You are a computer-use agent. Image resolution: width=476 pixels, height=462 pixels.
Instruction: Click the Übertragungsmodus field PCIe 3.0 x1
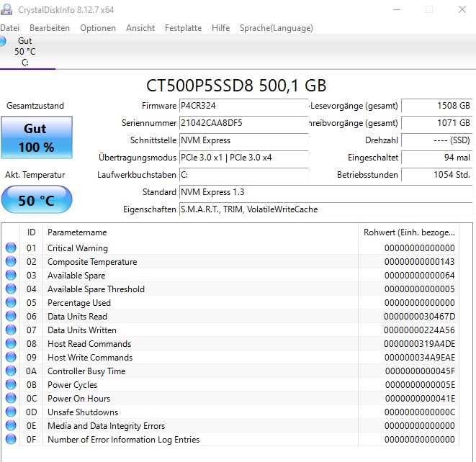(x=243, y=158)
